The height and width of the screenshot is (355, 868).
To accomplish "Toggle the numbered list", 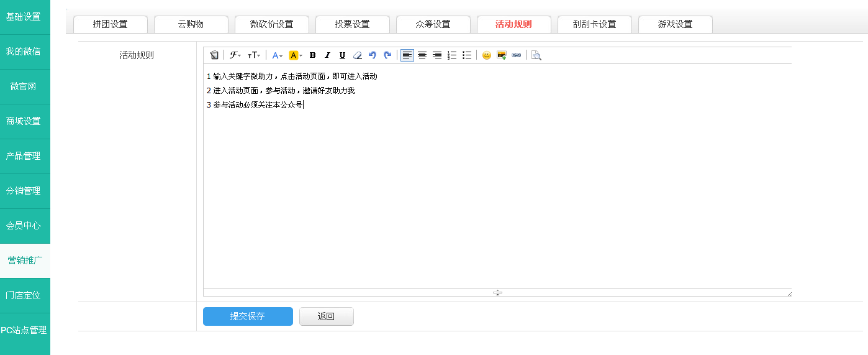I will [452, 55].
